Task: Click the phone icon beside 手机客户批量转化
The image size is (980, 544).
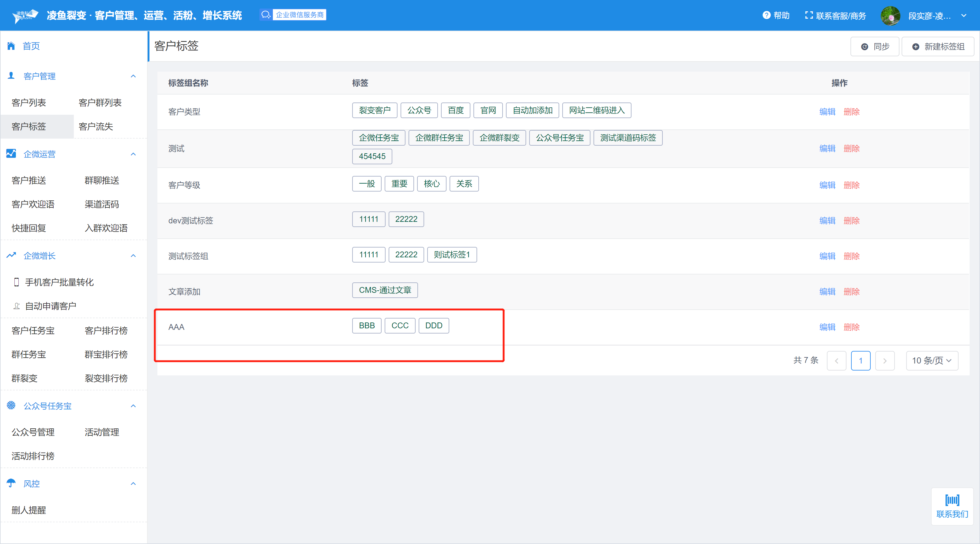Action: (x=16, y=282)
